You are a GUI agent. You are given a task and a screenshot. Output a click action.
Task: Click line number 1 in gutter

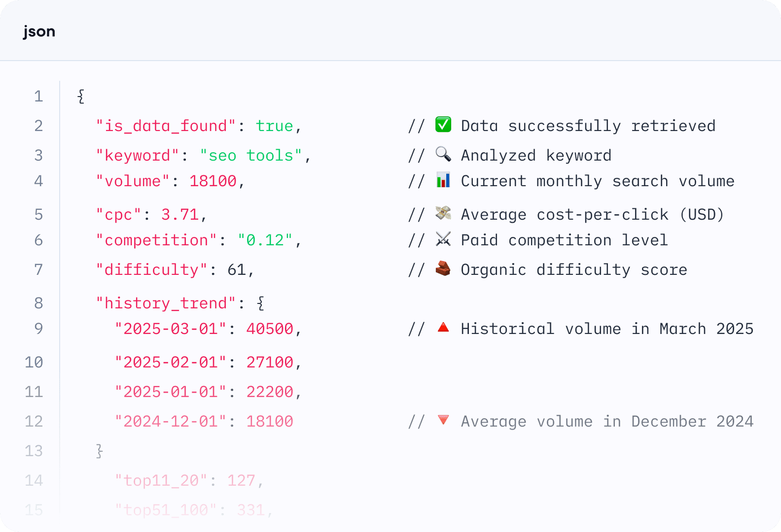click(x=38, y=97)
